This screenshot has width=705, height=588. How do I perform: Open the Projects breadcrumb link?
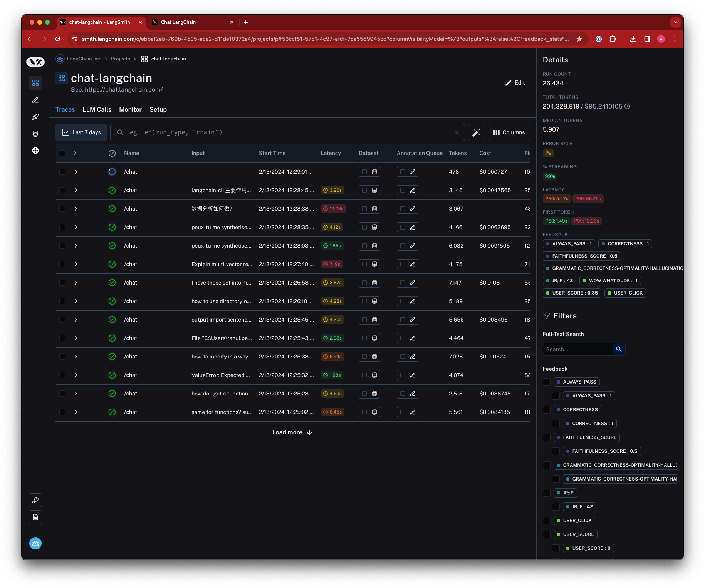click(x=121, y=59)
